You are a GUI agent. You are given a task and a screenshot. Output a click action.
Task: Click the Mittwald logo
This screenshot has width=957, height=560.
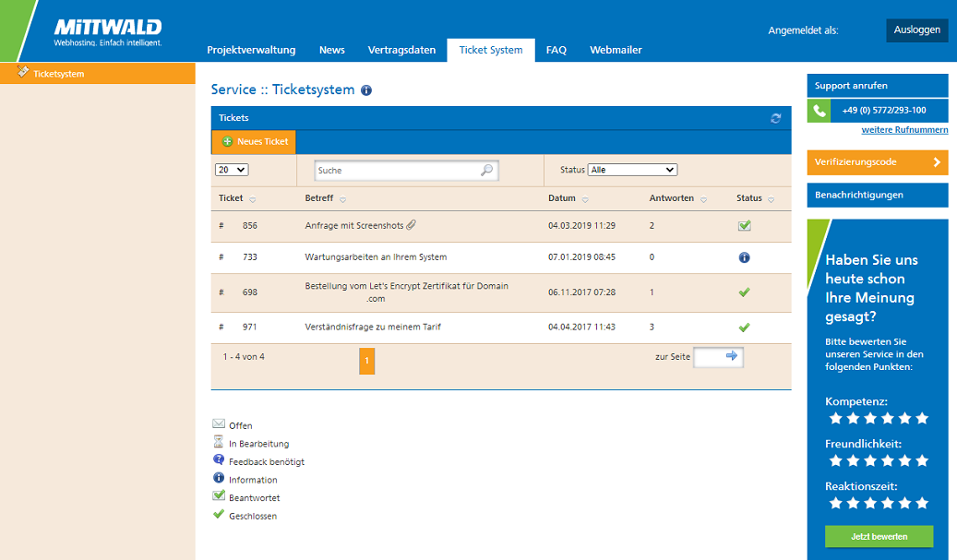(x=108, y=31)
